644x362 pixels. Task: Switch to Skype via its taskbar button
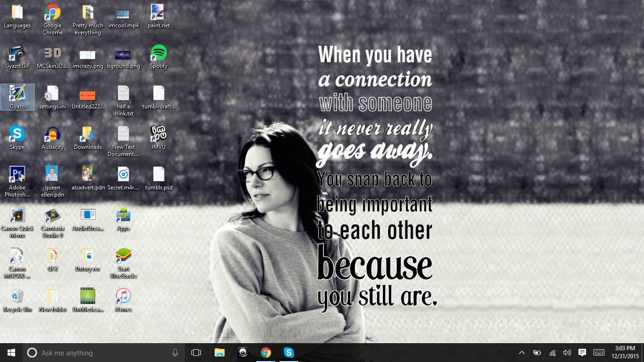tap(289, 353)
